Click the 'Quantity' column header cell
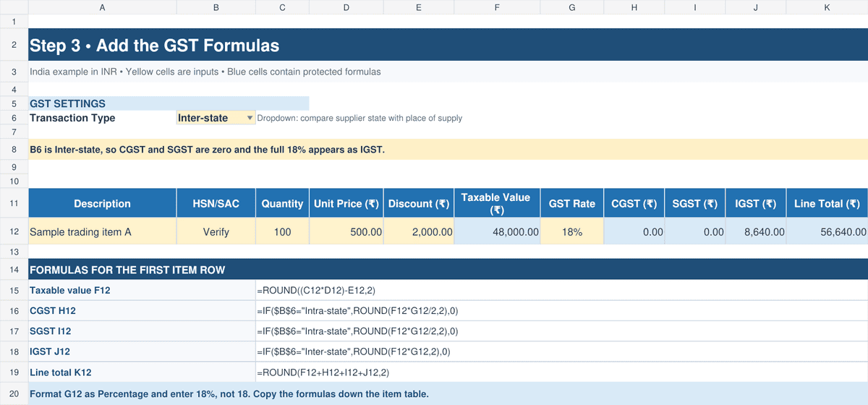The width and height of the screenshot is (868, 405). (x=282, y=203)
